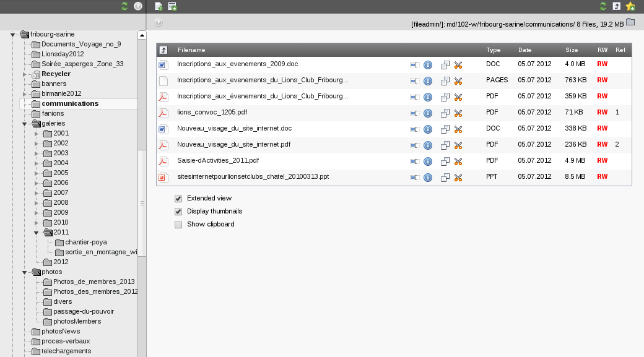The width and height of the screenshot is (644, 357).
Task: Add a bookmark with the star icon
Action: coord(630,6)
